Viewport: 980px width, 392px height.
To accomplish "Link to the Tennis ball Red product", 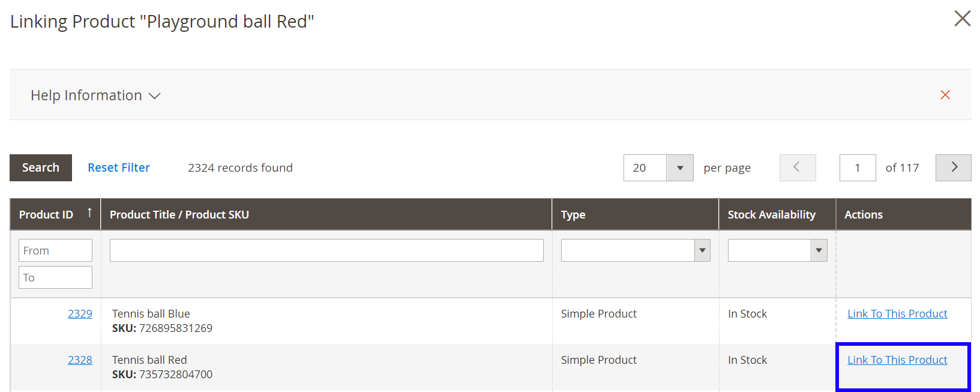I will [897, 360].
